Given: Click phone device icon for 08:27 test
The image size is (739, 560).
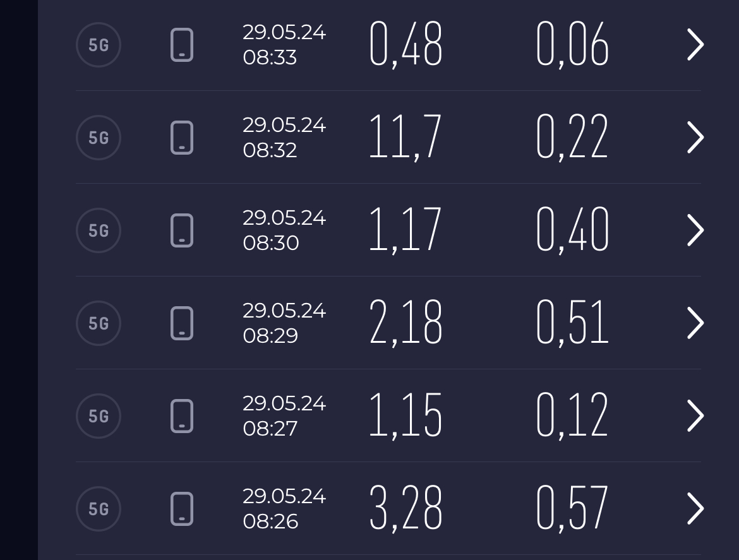Looking at the screenshot, I should click(182, 416).
